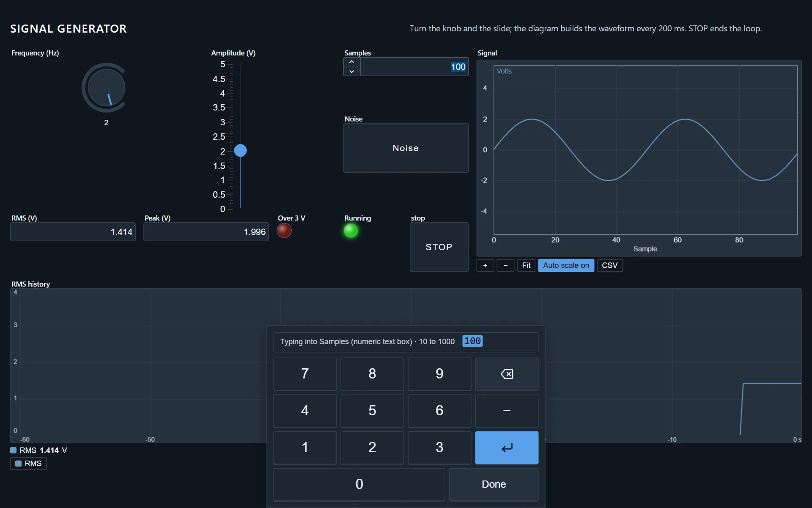
Task: Click the backspace key on the keypad
Action: coord(507,374)
